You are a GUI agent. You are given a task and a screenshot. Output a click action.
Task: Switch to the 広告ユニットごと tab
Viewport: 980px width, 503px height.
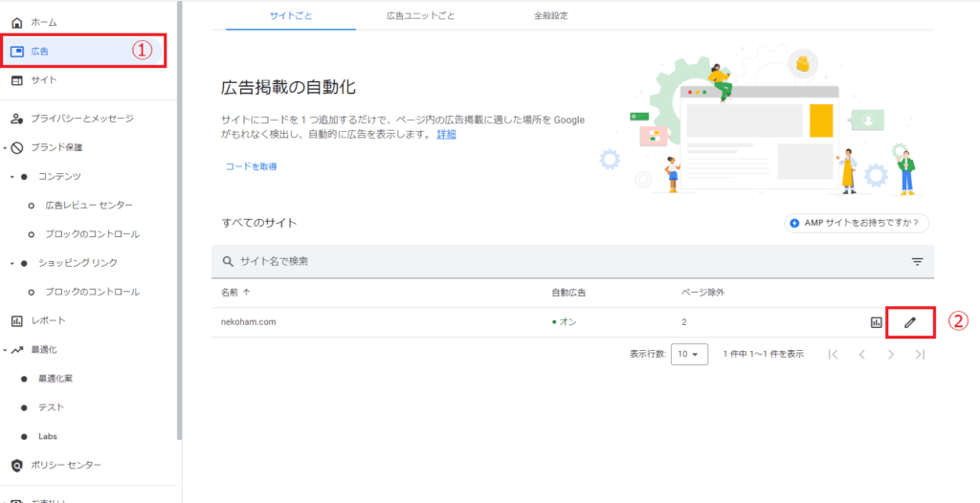tap(421, 15)
